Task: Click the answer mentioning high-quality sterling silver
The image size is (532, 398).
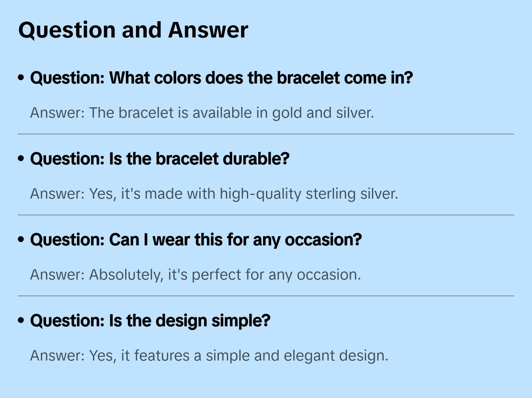Action: [x=214, y=194]
